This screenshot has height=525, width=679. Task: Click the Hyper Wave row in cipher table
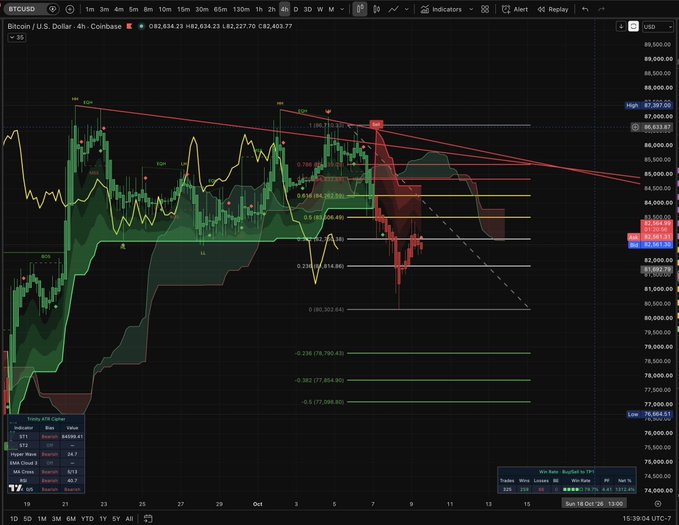(x=46, y=454)
